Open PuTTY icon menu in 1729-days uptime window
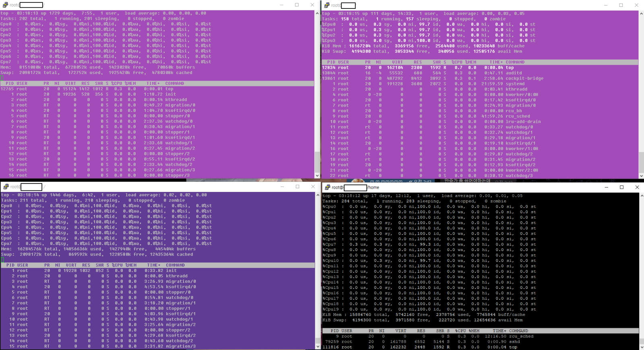 coord(5,5)
